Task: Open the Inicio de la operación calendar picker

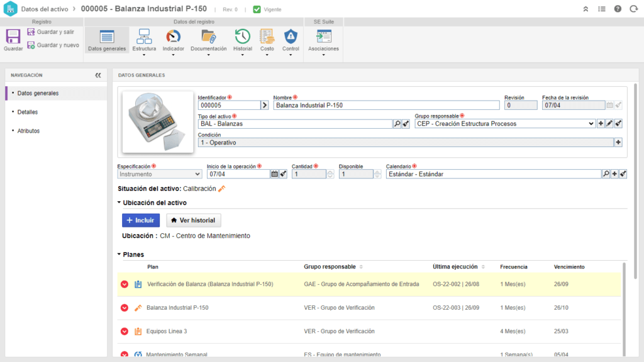Action: (274, 174)
